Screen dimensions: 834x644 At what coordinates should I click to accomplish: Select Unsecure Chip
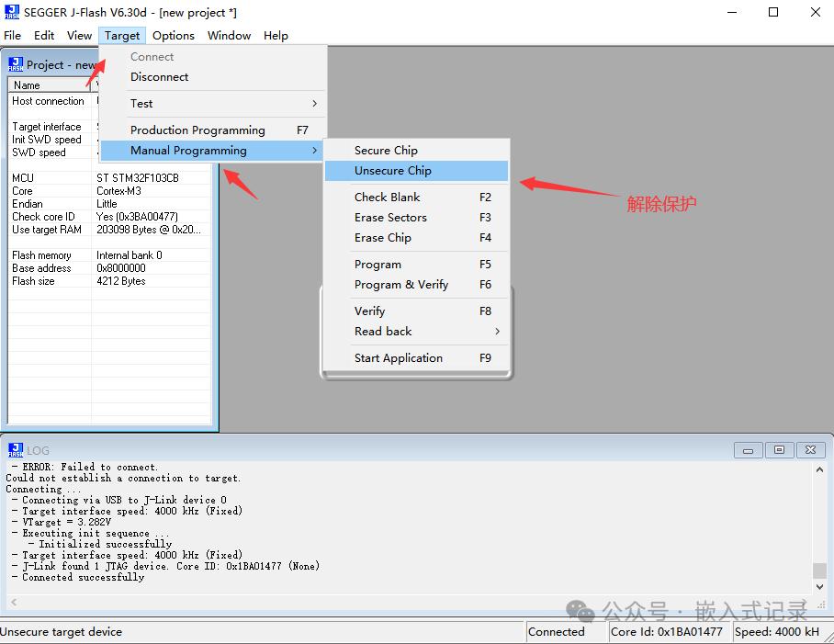pos(416,171)
